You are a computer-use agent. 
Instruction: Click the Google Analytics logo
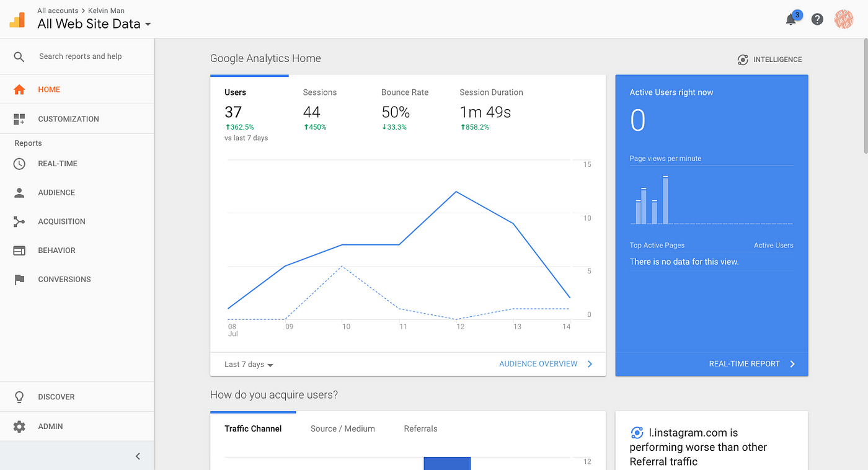pos(17,19)
